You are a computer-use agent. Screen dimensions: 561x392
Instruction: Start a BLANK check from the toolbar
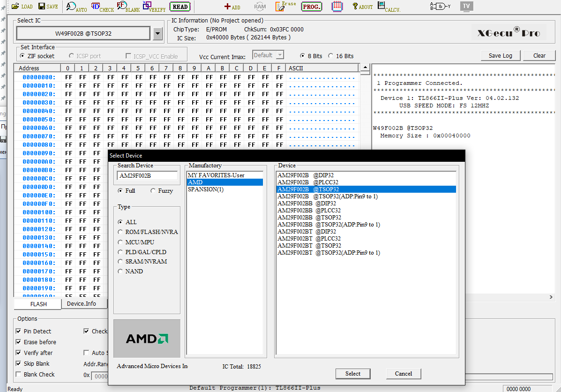(128, 7)
